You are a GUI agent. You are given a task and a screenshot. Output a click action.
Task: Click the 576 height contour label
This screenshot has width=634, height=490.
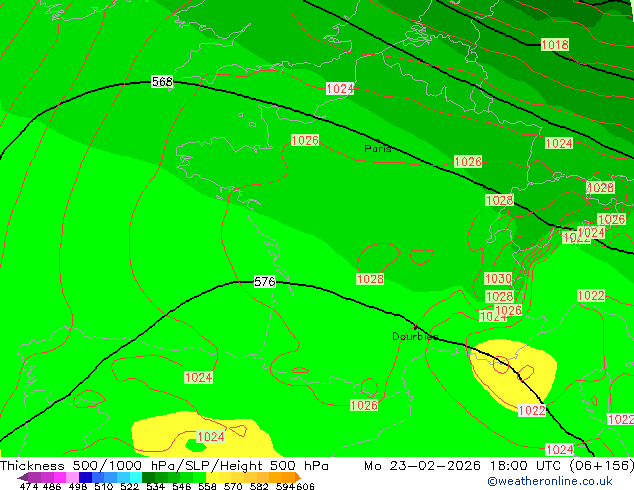(265, 281)
